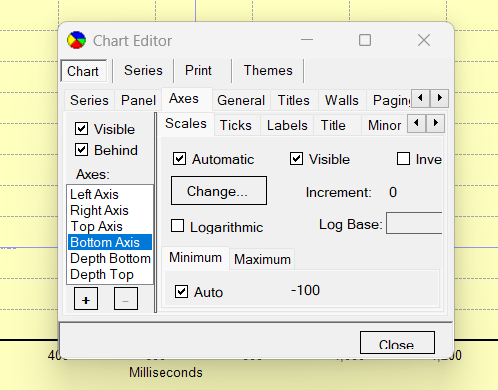Select Right Axis in the axes list
This screenshot has height=390, width=498.
(110, 210)
